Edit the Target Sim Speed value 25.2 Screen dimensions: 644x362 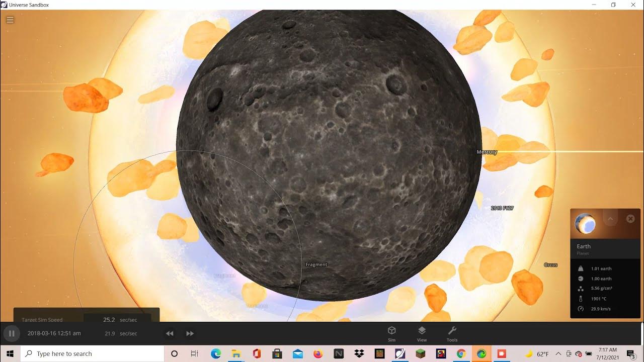tap(109, 319)
